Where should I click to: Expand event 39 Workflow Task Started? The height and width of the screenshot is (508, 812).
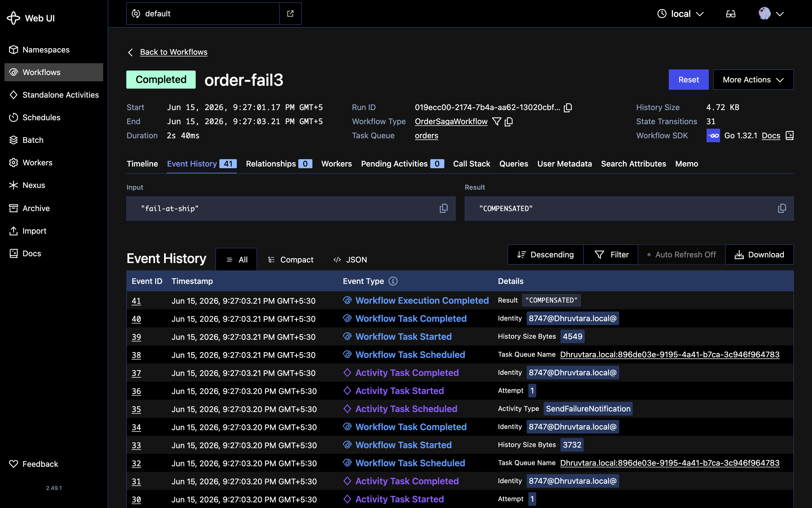460,337
